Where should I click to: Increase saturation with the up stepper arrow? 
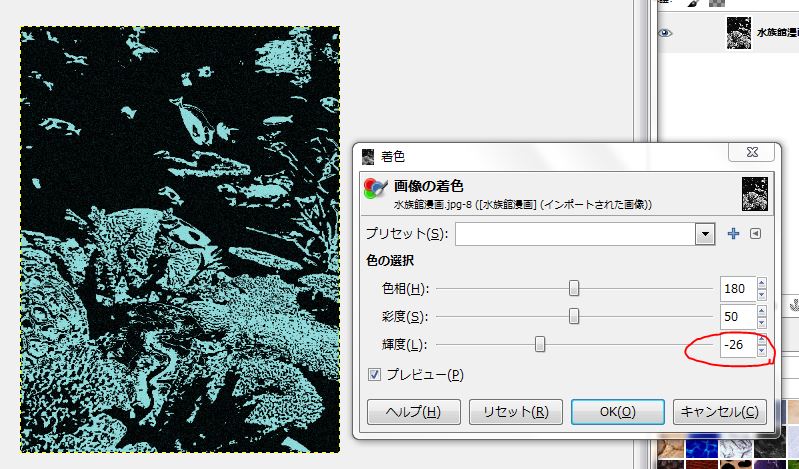[x=761, y=311]
